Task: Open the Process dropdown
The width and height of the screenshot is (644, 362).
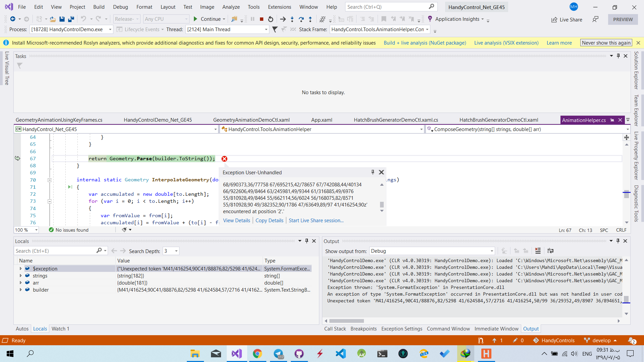Action: tap(110, 29)
